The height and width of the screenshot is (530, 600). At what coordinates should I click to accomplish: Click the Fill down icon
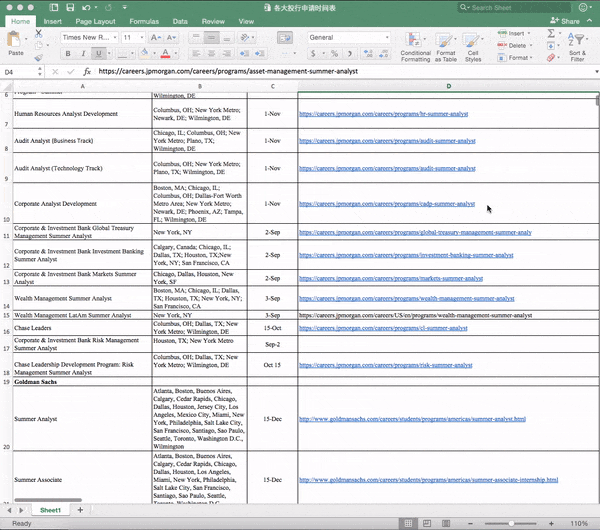[x=551, y=46]
